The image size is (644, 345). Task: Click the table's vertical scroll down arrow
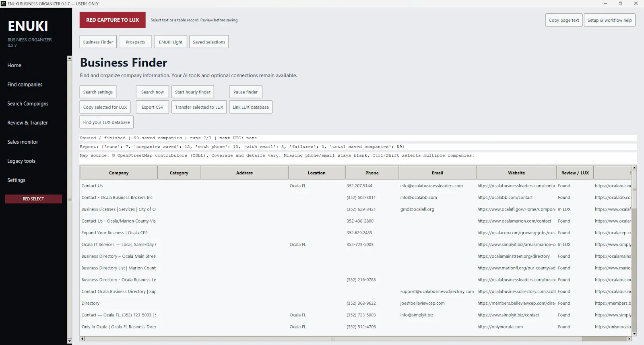click(634, 334)
